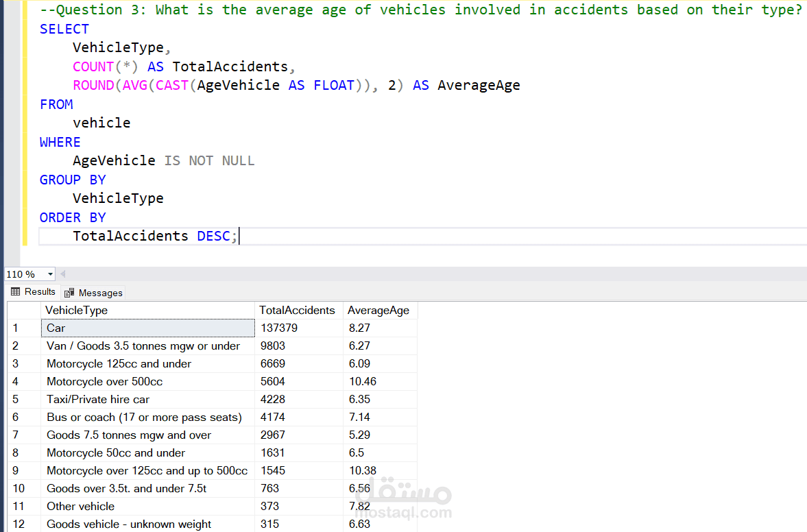Click TotalAccidents value 4228
Screen dimensions: 807x532
pos(299,399)
